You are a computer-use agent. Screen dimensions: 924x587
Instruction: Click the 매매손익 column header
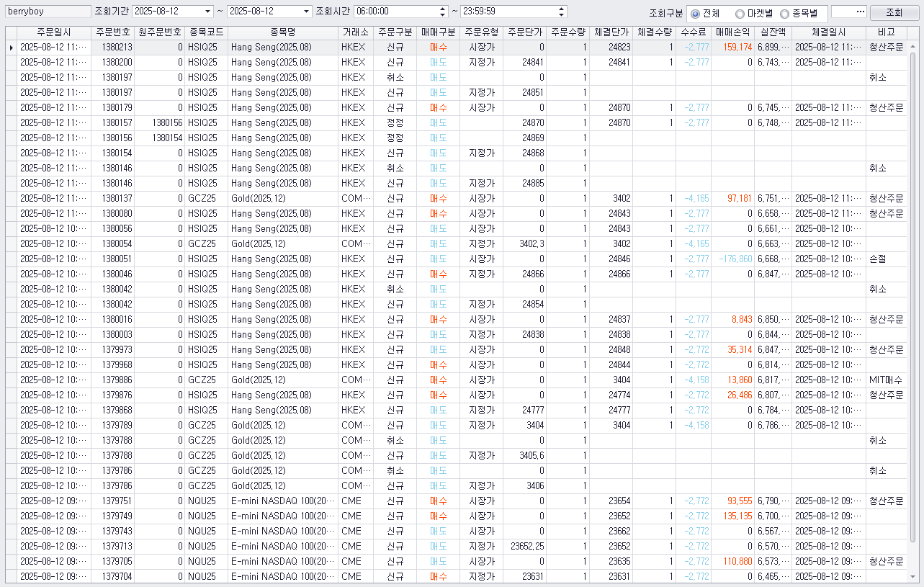point(732,32)
